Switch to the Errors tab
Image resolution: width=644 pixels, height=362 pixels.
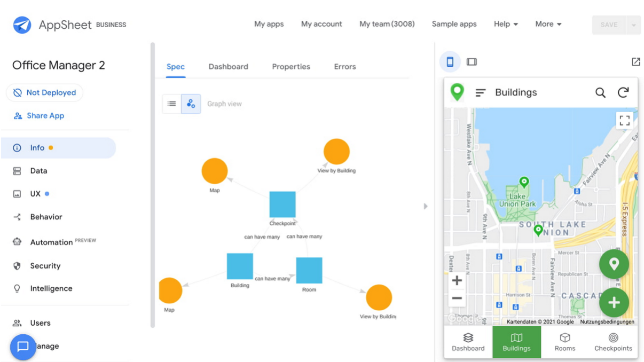tap(345, 67)
